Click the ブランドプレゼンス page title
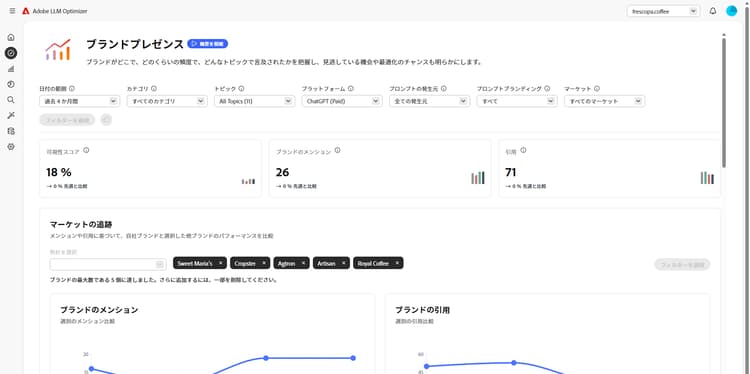 (x=135, y=44)
